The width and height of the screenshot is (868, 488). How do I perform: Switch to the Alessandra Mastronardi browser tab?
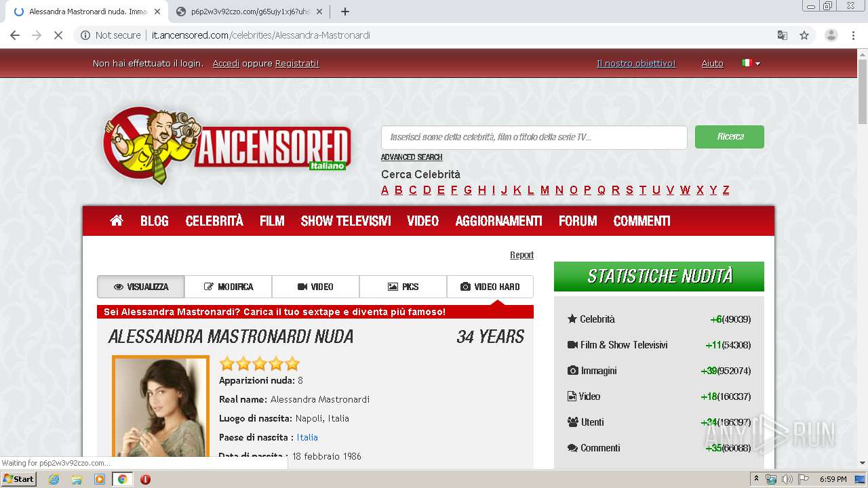[x=87, y=12]
